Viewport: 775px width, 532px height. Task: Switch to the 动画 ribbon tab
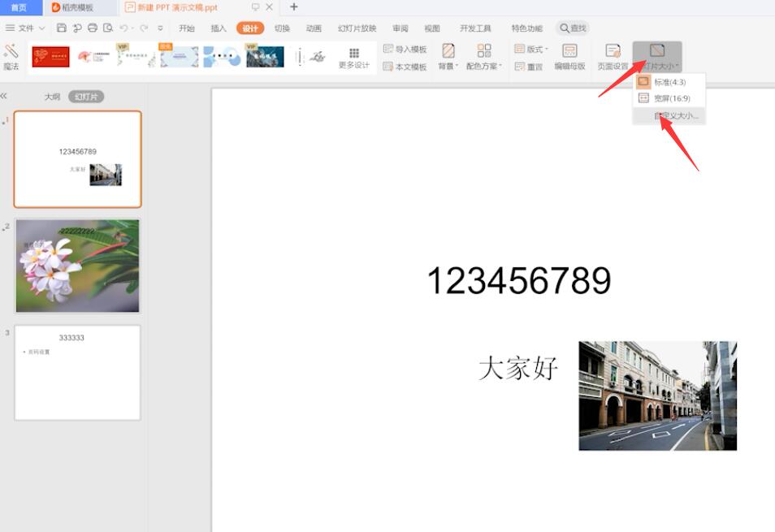[x=314, y=28]
